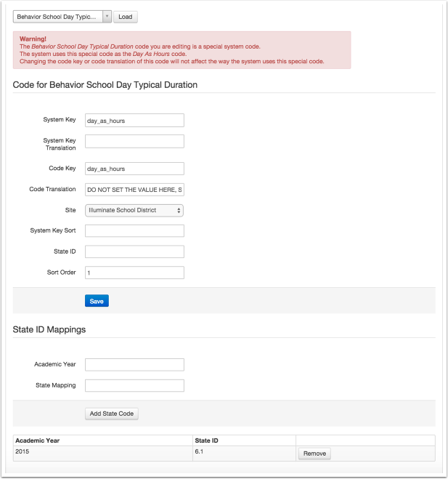448x479 pixels.
Task: Click the blue Save button
Action: tap(97, 301)
